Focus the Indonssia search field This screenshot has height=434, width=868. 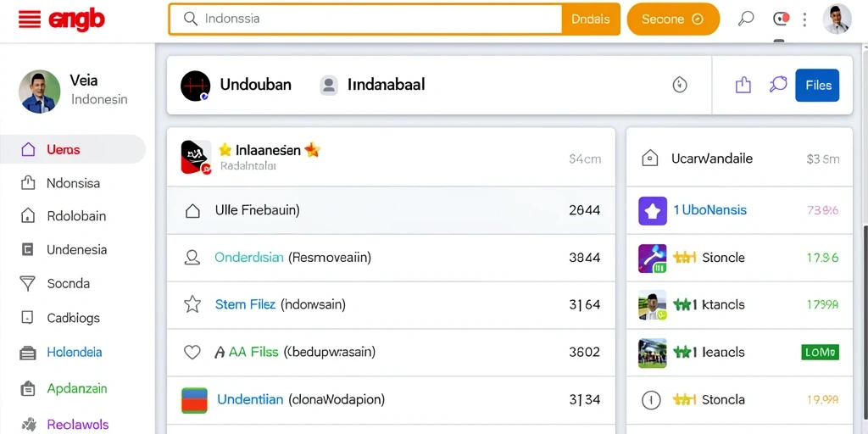[365, 19]
